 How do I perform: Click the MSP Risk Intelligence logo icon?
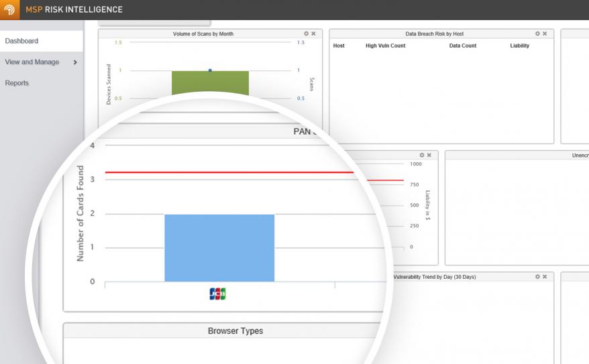pos(9,9)
